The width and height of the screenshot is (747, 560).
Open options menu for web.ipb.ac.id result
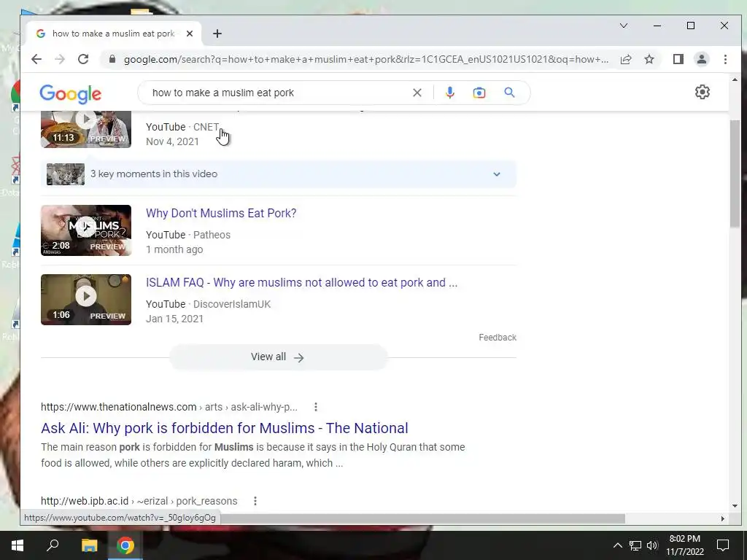coord(255,501)
